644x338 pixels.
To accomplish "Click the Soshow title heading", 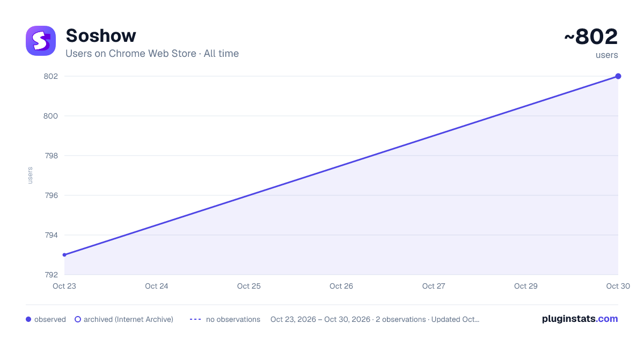I will pyautogui.click(x=101, y=35).
